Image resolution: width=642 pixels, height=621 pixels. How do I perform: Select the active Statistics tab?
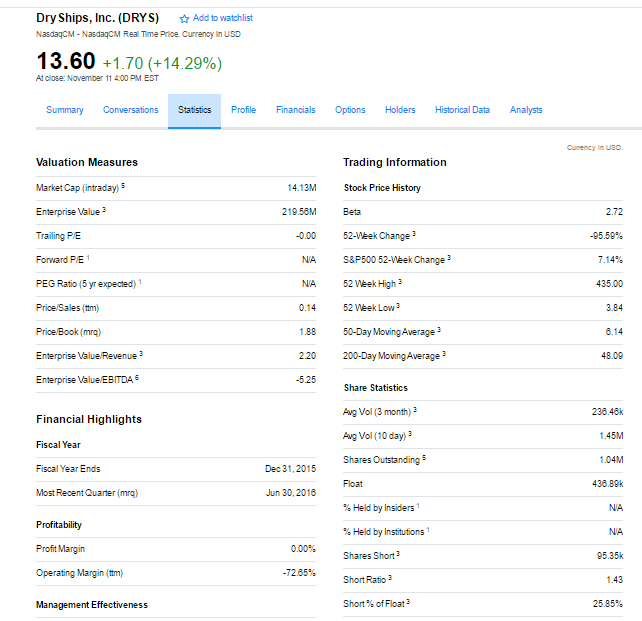click(194, 110)
